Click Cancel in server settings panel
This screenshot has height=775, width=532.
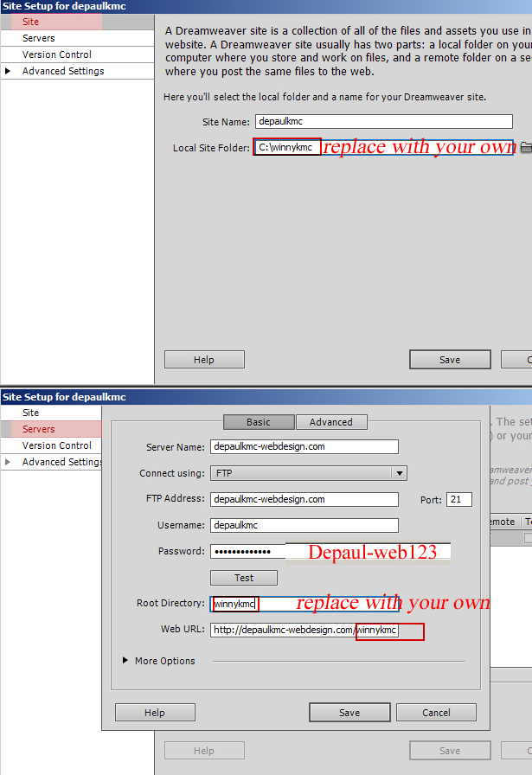click(x=436, y=713)
